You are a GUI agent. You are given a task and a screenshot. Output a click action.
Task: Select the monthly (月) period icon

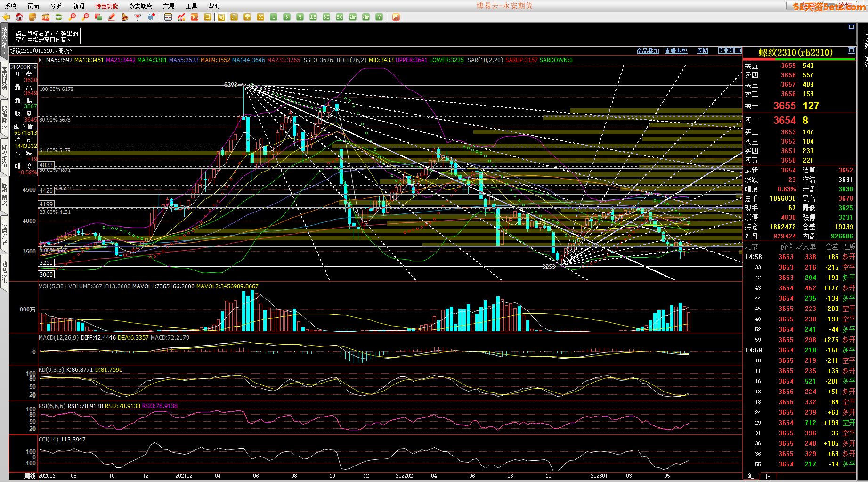coord(234,17)
